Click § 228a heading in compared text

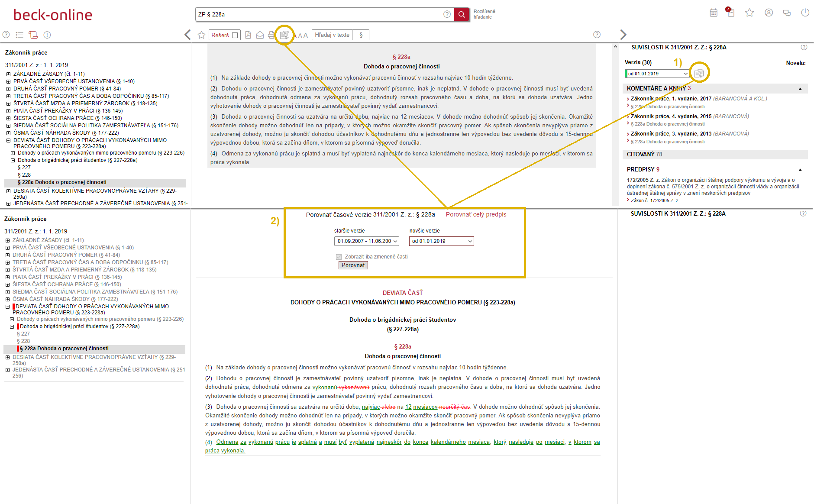[x=403, y=346]
